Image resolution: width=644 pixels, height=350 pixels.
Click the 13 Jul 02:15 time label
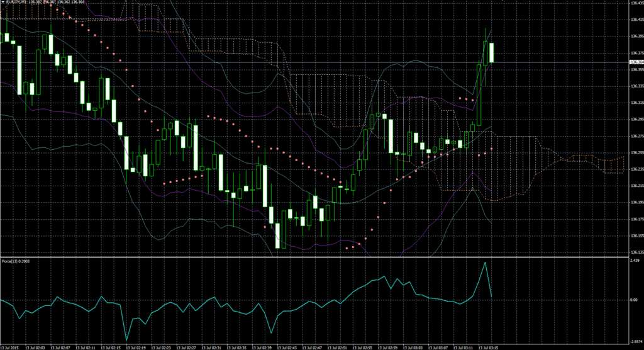point(111,347)
